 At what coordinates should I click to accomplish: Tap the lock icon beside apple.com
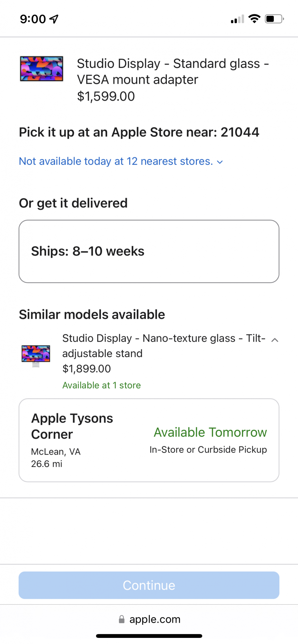click(x=122, y=619)
